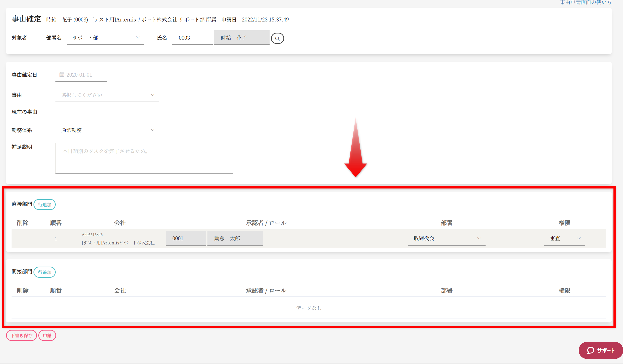Click 行追加 button for 直接部門
This screenshot has width=623, height=364.
pos(45,205)
